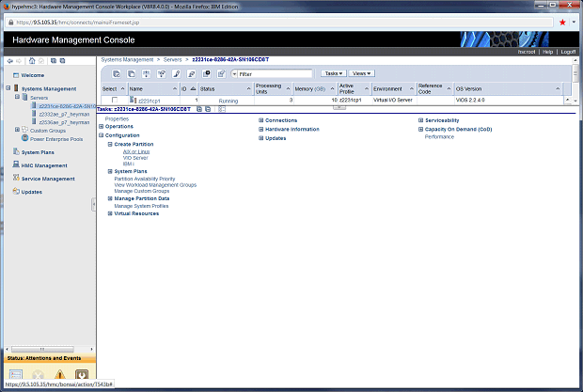The width and height of the screenshot is (583, 392).
Task: Expand the Serviceability task group
Action: click(x=421, y=120)
